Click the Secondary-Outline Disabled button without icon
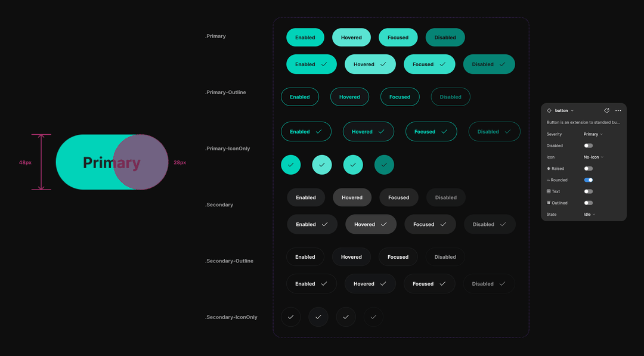Image resolution: width=644 pixels, height=356 pixels. 445,257
